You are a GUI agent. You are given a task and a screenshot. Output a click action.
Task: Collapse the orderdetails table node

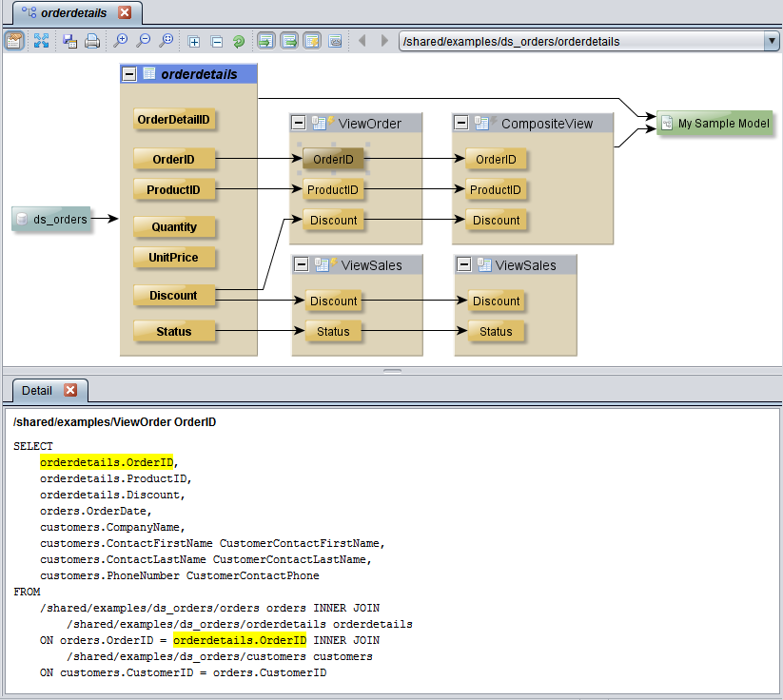[x=130, y=74]
